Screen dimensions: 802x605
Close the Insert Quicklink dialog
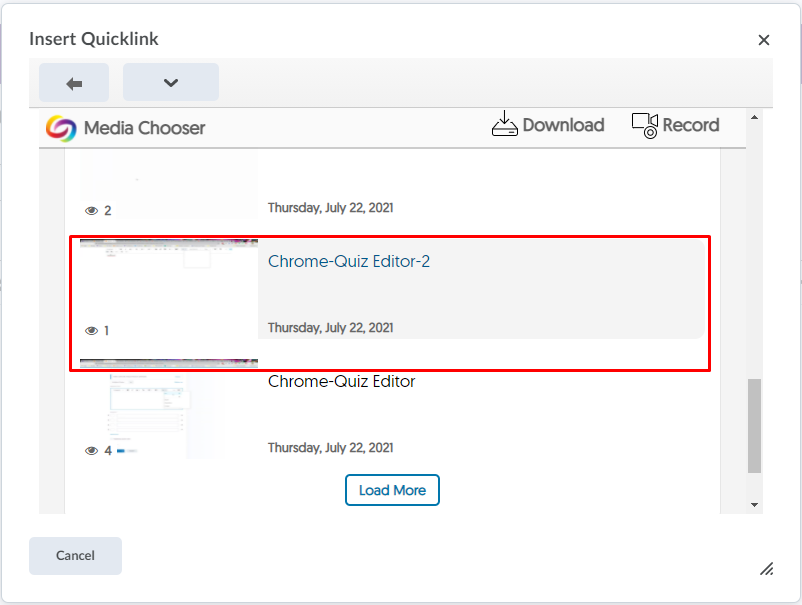(764, 40)
